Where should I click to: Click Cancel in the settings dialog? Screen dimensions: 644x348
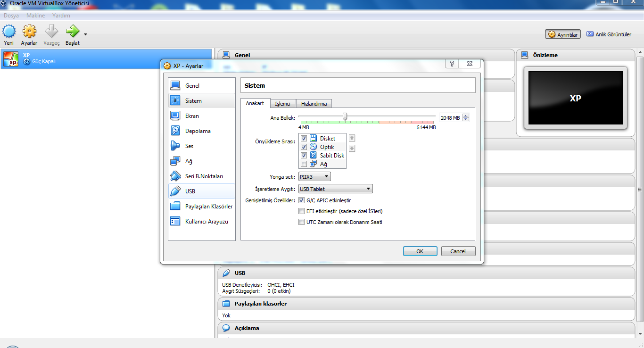click(x=458, y=251)
